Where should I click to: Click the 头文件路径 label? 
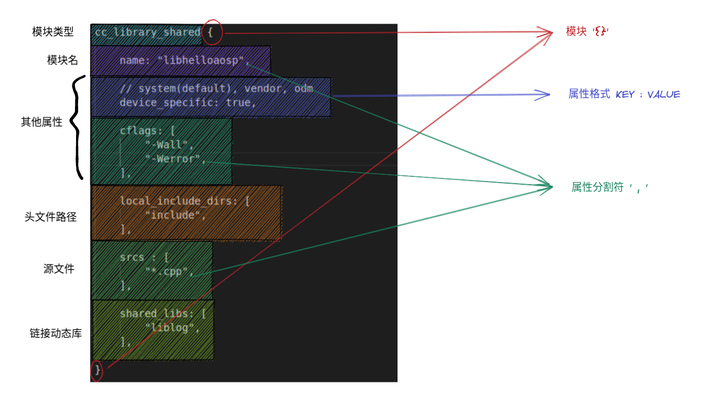tap(51, 217)
